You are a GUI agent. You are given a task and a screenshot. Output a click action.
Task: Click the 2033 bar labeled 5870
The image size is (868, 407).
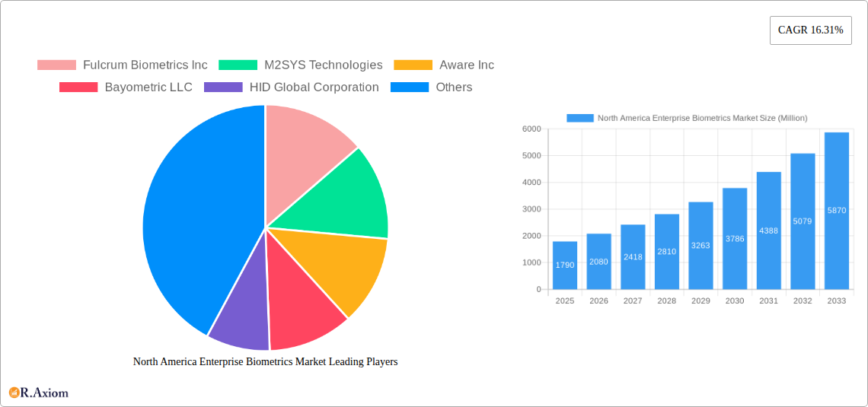pos(837,211)
